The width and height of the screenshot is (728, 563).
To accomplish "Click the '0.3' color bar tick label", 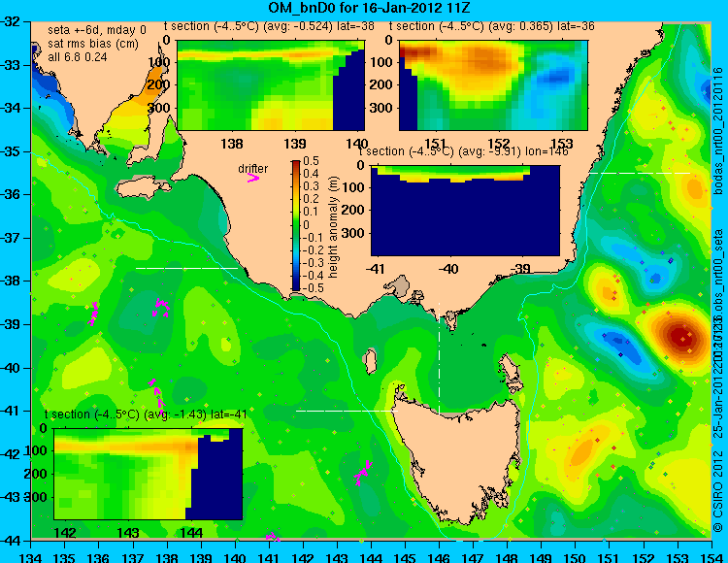I will point(311,186).
